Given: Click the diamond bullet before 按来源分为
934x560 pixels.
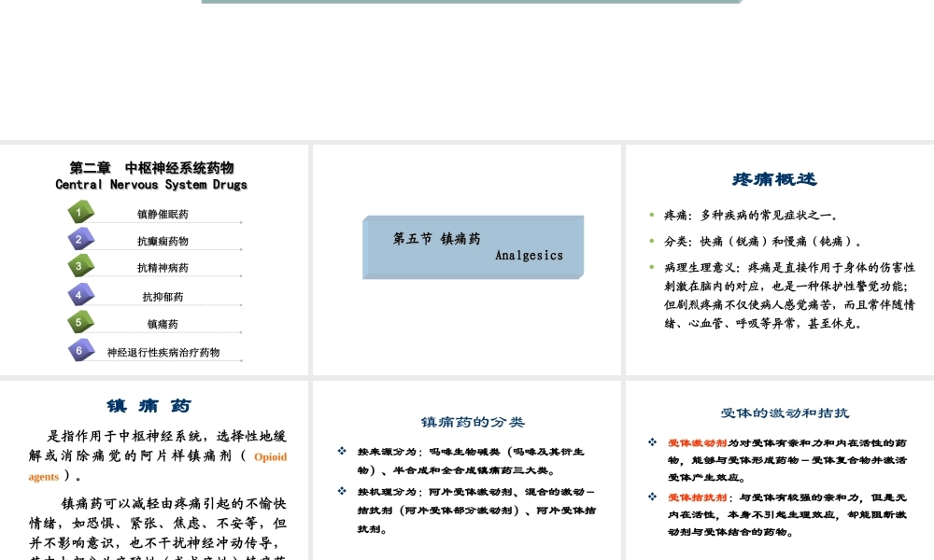Looking at the screenshot, I should pyautogui.click(x=342, y=450).
